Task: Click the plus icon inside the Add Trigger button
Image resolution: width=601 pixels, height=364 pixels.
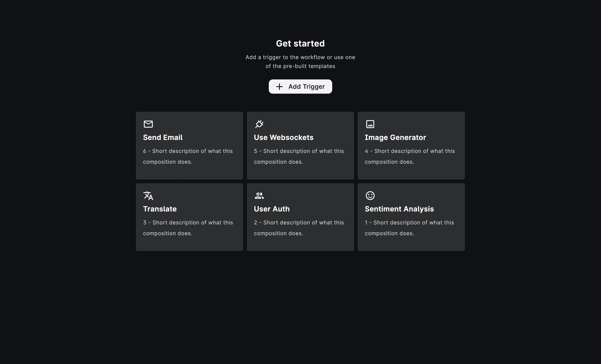Action: pos(279,87)
